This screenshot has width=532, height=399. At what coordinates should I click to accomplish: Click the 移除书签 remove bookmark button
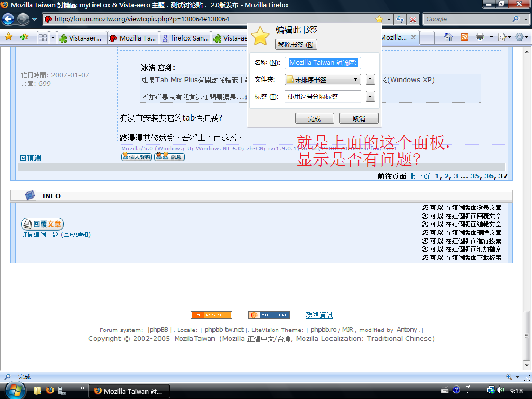click(x=296, y=45)
